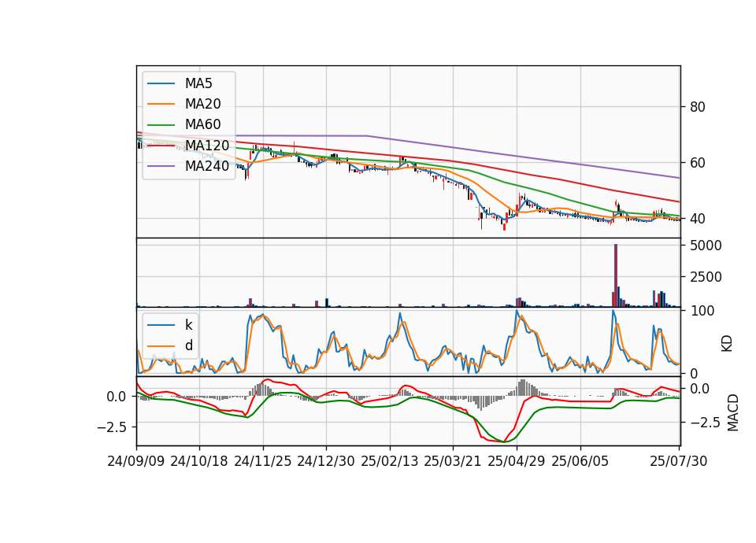Click the KD axis label
Viewport: 756px width, 543px height.
727,343
